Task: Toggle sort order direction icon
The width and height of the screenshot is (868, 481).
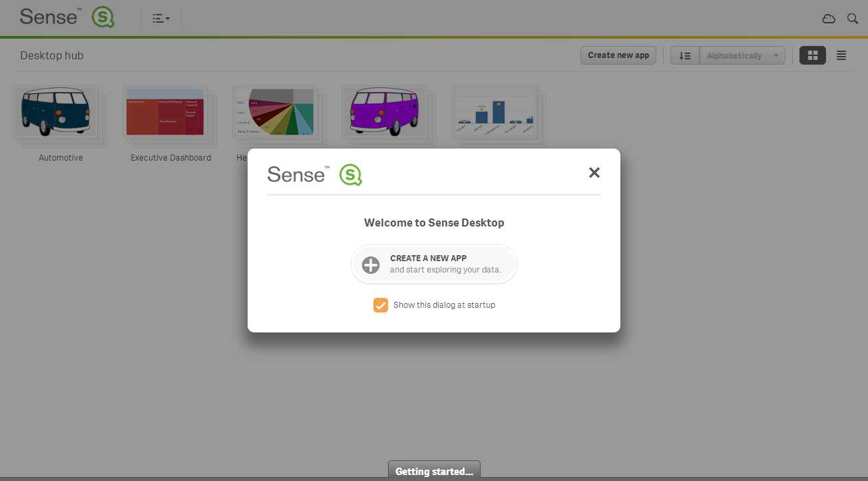Action: (x=685, y=56)
